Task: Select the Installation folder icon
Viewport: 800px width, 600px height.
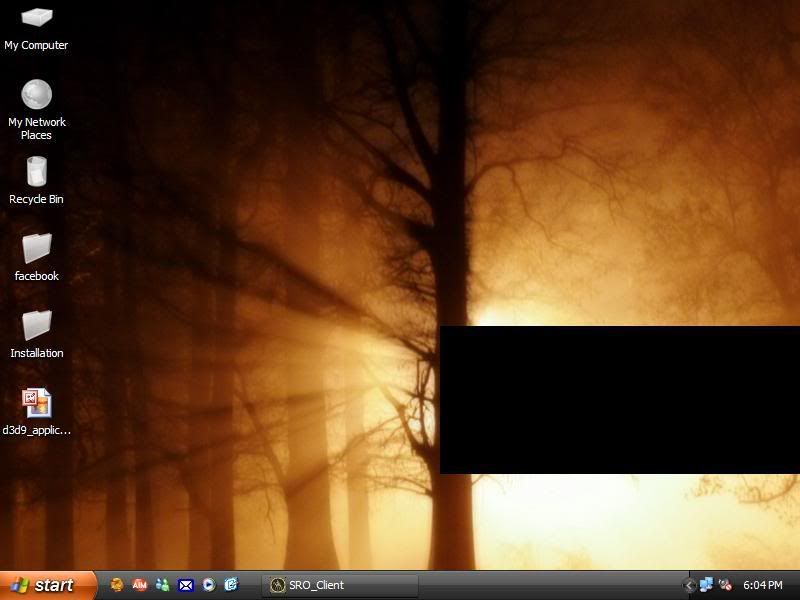Action: [36, 326]
